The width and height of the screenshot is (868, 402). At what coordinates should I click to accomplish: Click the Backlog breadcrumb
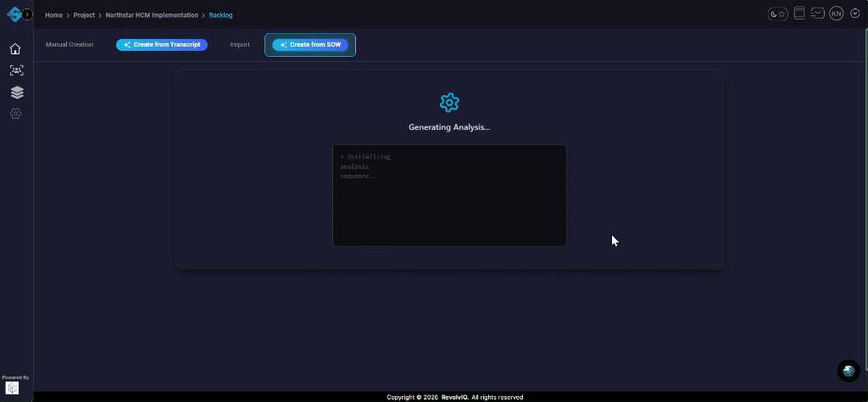tap(220, 15)
